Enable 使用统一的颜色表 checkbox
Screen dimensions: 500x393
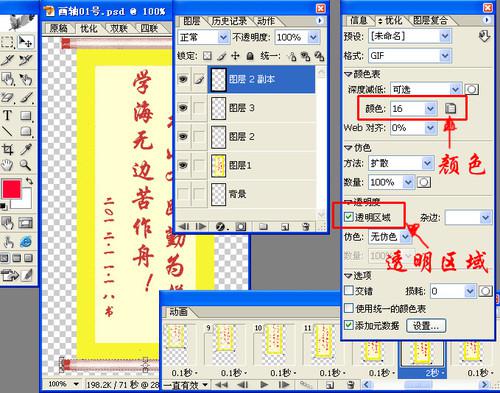(x=349, y=308)
